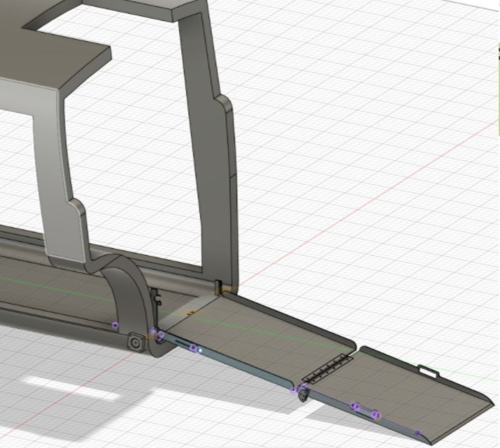This screenshot has height=448, width=500.
Task: Select the hook latch beside the door opening
Action: click(157, 299)
